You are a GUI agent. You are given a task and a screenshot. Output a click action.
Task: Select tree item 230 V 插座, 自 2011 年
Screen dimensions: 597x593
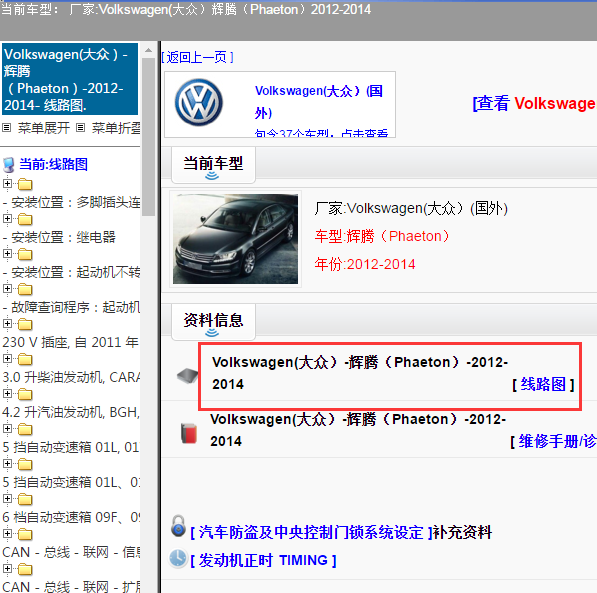point(70,342)
